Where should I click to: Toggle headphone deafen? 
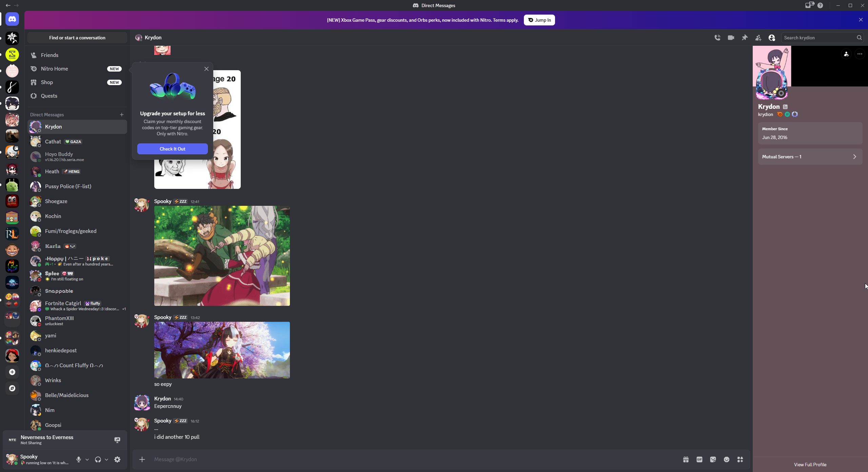[x=98, y=459]
